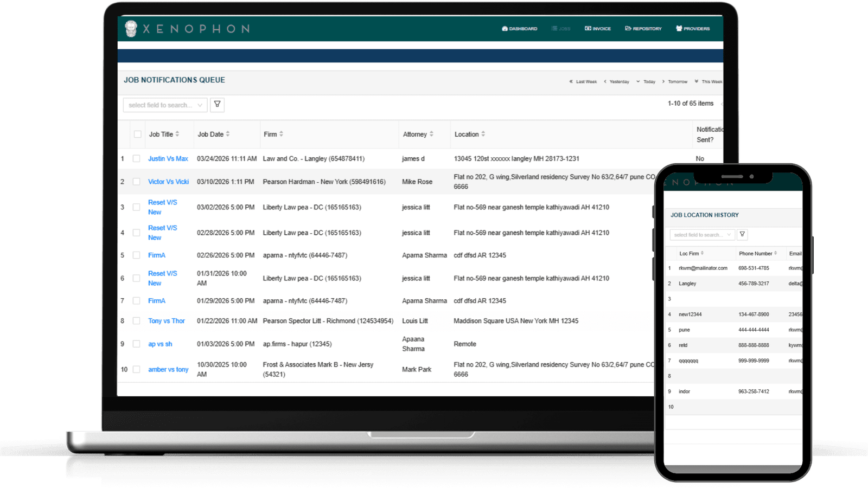Select the checkbox for Tony vs Thor
868x488 pixels.
tap(137, 321)
